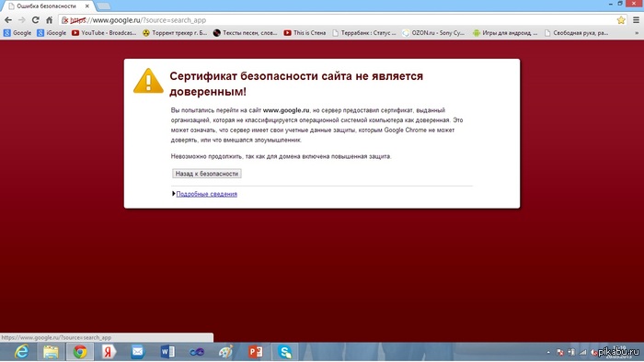This screenshot has width=644, height=362.
Task: Open Microsoft Word from the taskbar
Action: [x=167, y=352]
